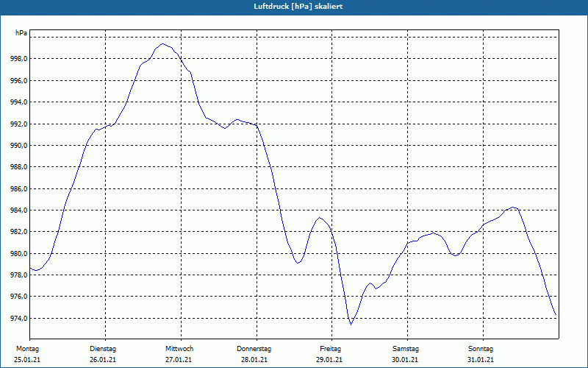Click the 996,0 y-axis label

point(19,81)
